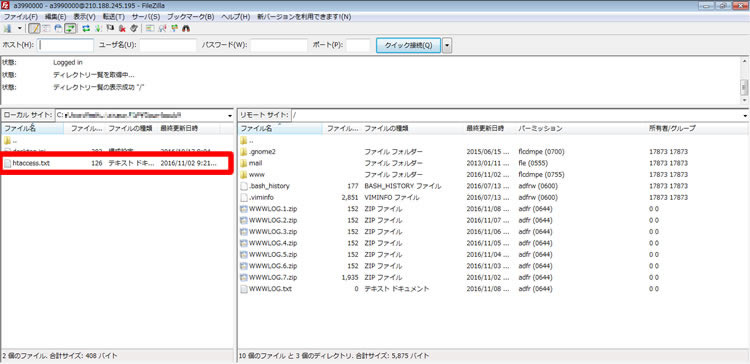Click the クイック接続(Q) button
750x364 pixels.
click(x=408, y=45)
